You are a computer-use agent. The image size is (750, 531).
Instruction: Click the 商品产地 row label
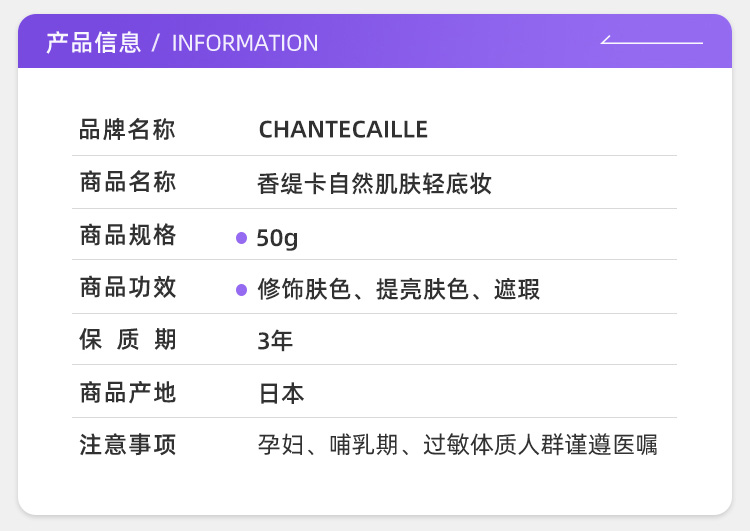click(x=128, y=393)
